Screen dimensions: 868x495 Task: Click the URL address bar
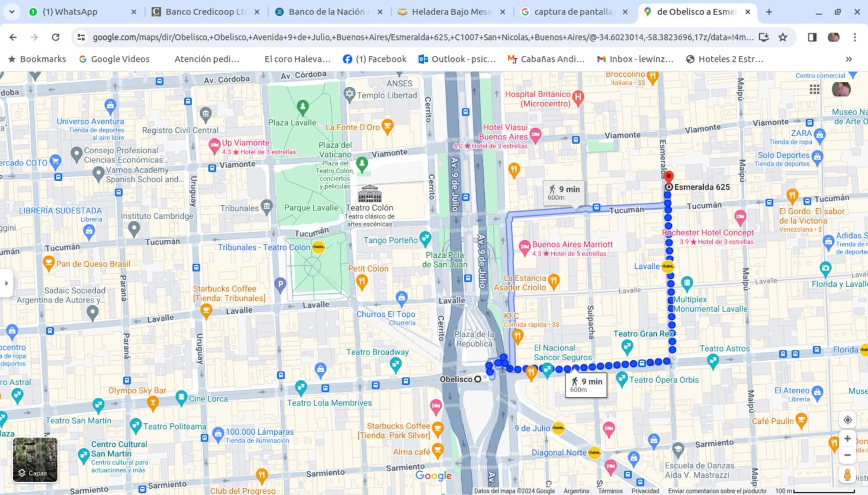[423, 37]
